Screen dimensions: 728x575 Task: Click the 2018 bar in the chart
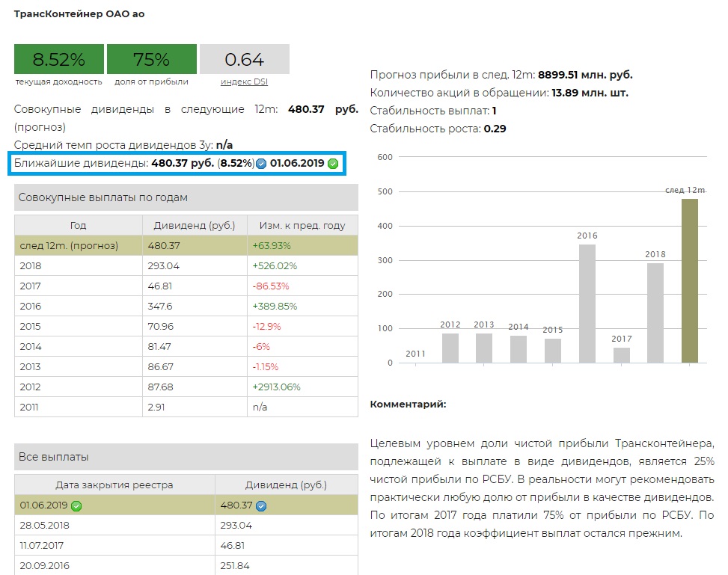point(655,313)
